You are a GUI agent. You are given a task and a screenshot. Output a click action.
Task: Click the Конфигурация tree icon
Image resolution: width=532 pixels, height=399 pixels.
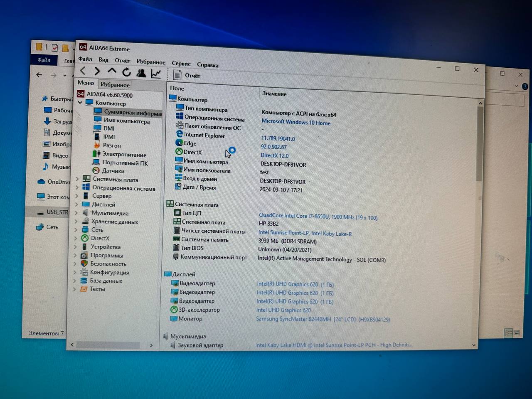point(84,272)
